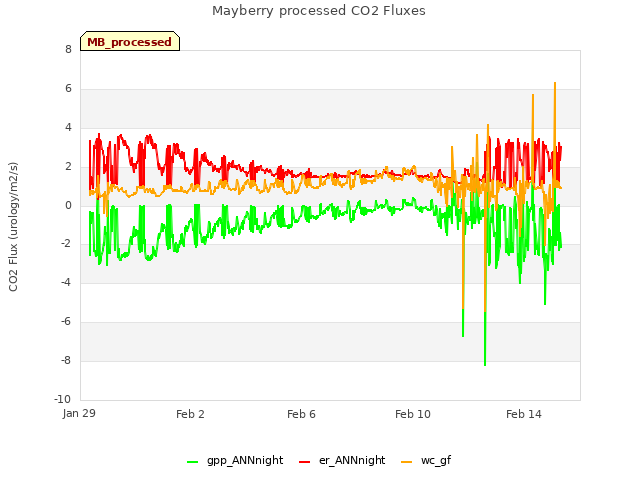The image size is (640, 480).
Task: Click the y-axis title CO2 Flux
Action: (13, 227)
